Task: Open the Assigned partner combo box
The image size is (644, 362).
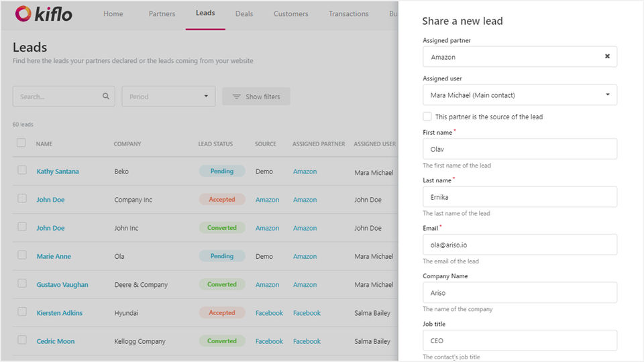Action: point(510,57)
